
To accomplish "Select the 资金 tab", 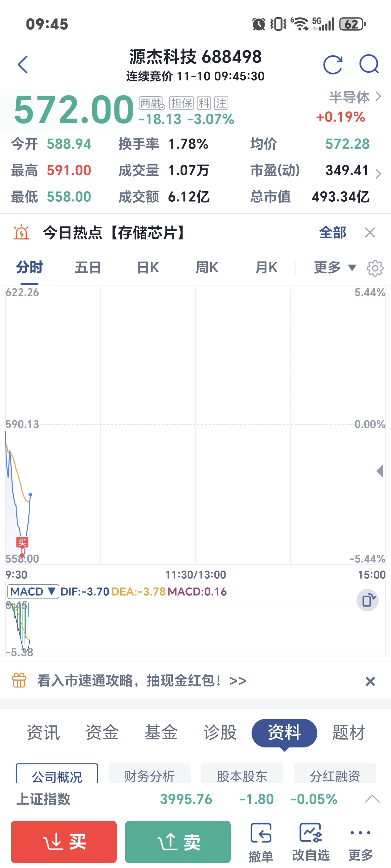I will (102, 732).
